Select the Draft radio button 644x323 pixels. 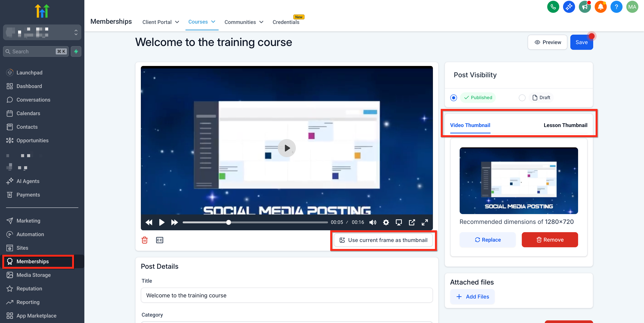click(x=522, y=98)
